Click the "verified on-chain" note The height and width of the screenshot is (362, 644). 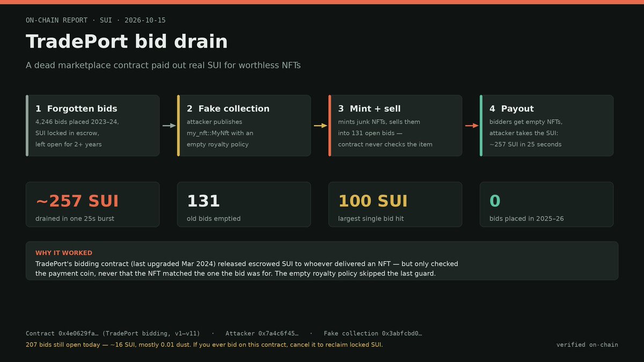(587, 344)
